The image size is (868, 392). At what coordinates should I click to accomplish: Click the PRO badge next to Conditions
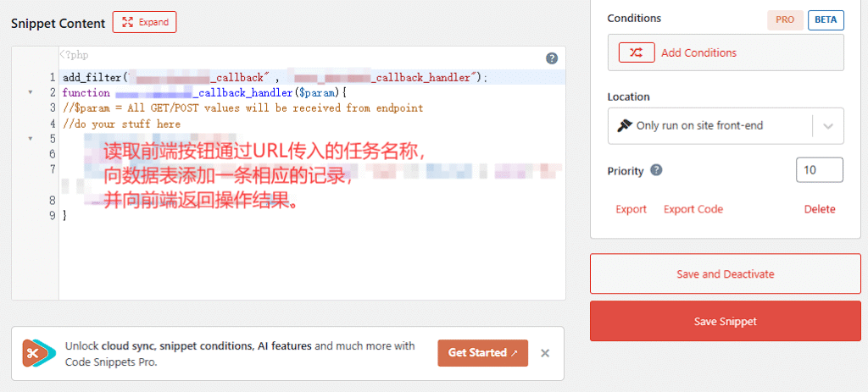784,20
